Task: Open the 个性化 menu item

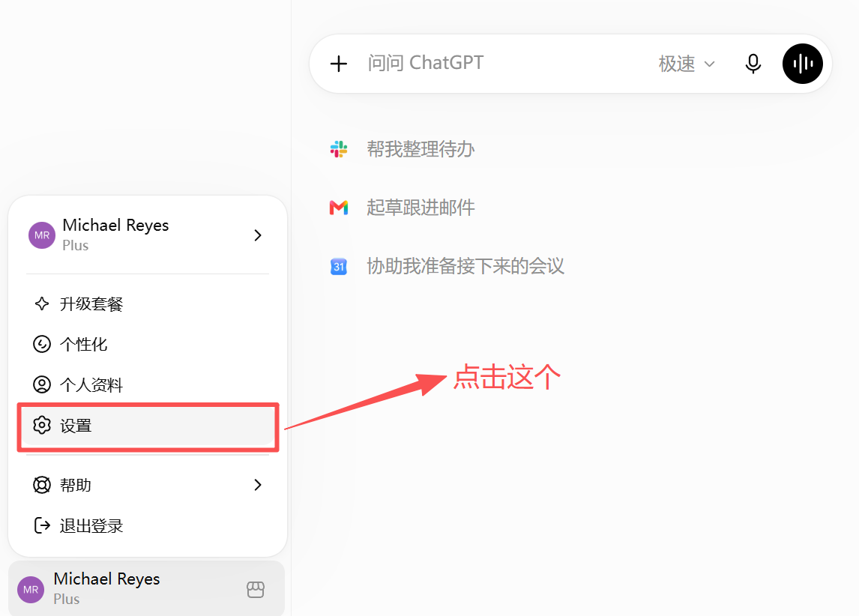Action: click(x=148, y=345)
